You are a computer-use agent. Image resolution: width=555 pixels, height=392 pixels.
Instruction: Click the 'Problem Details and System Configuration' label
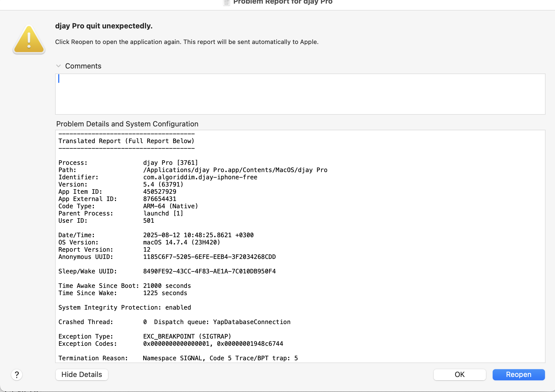[127, 124]
